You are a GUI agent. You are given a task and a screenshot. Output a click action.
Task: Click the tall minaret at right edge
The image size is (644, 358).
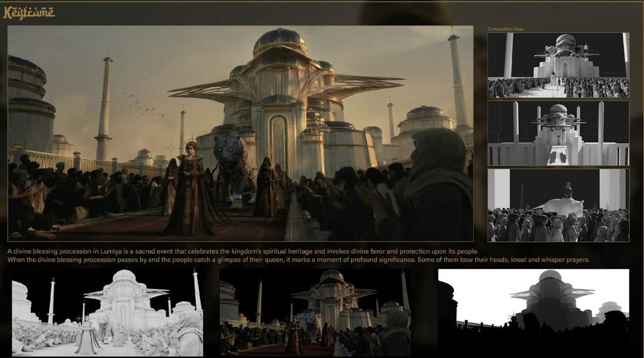(x=457, y=82)
